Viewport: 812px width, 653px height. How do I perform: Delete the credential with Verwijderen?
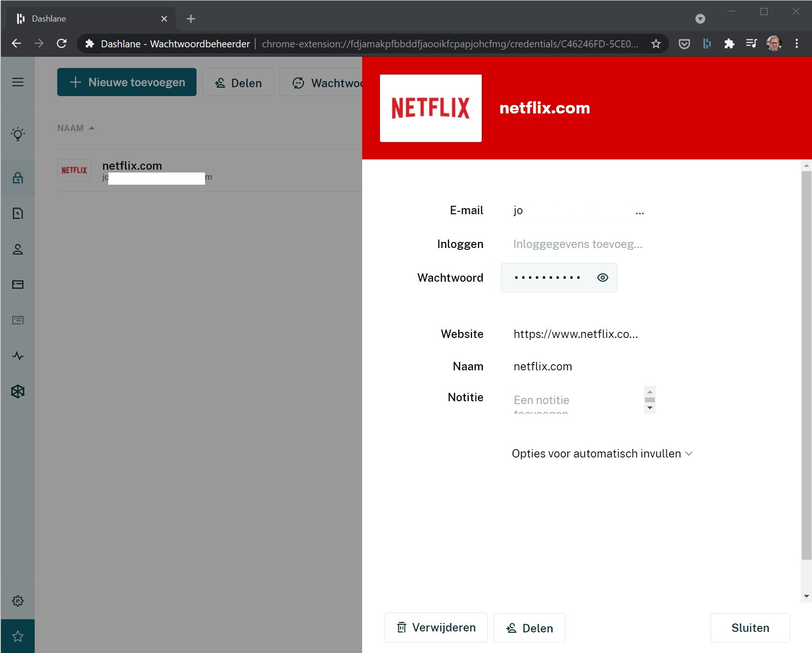point(436,628)
